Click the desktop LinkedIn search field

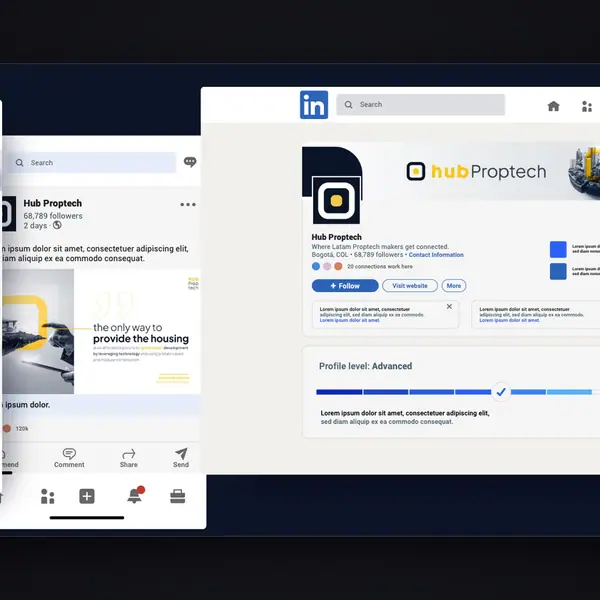click(421, 104)
